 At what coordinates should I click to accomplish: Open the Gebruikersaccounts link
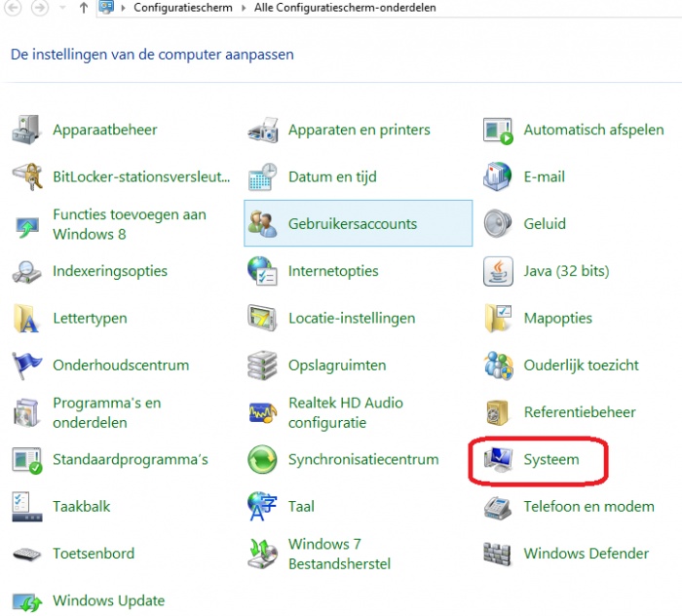tap(353, 223)
